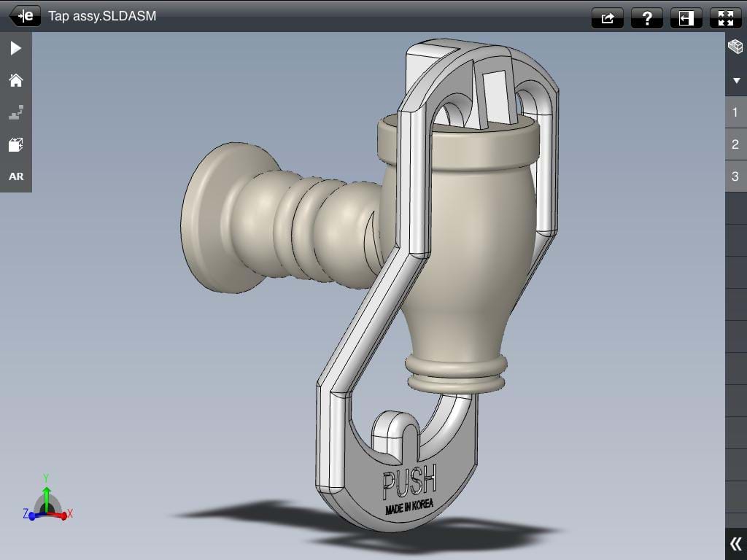Tap the eDrawings back button
Image resolution: width=747 pixels, height=560 pixels.
click(x=25, y=16)
